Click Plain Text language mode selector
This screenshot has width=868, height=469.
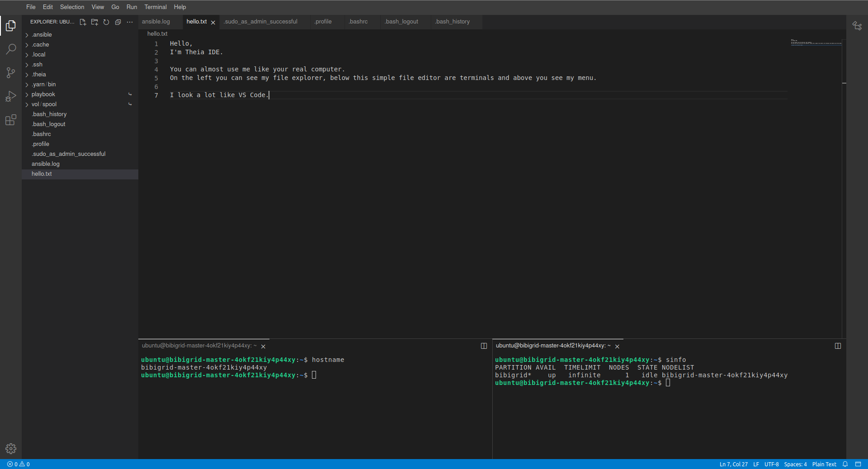coord(824,464)
